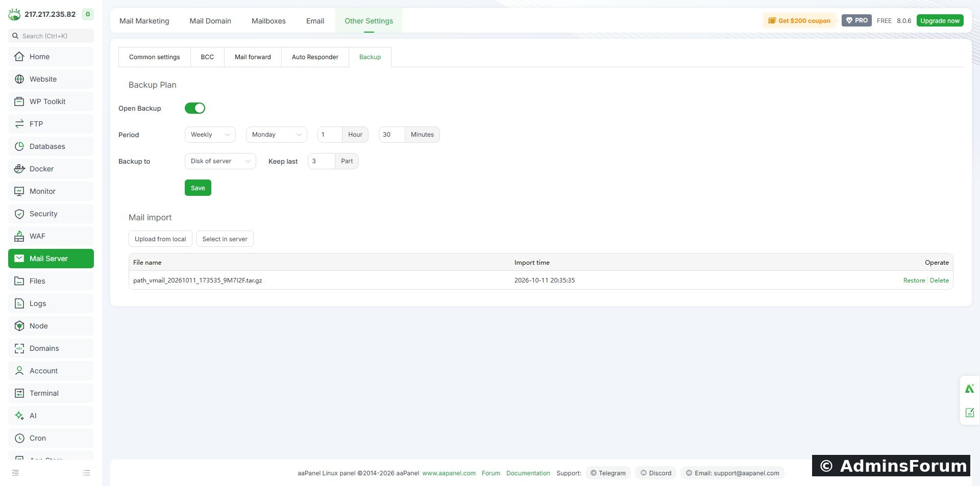Select the FTP arrows icon
The width and height of the screenshot is (980, 486).
(x=19, y=124)
